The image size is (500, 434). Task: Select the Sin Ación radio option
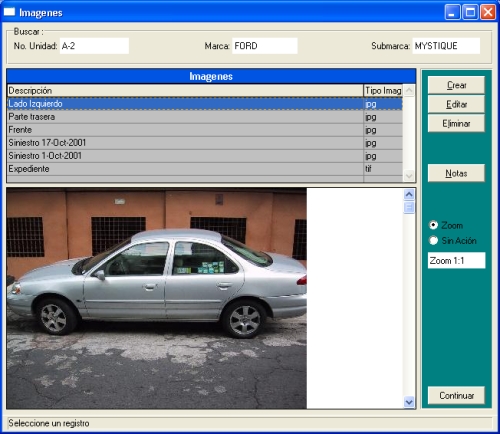[433, 240]
